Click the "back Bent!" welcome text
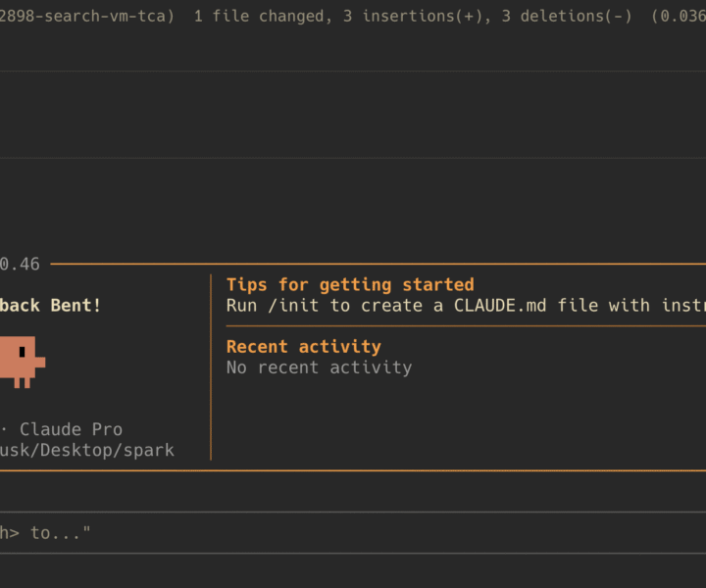The image size is (706, 588). pos(50,306)
